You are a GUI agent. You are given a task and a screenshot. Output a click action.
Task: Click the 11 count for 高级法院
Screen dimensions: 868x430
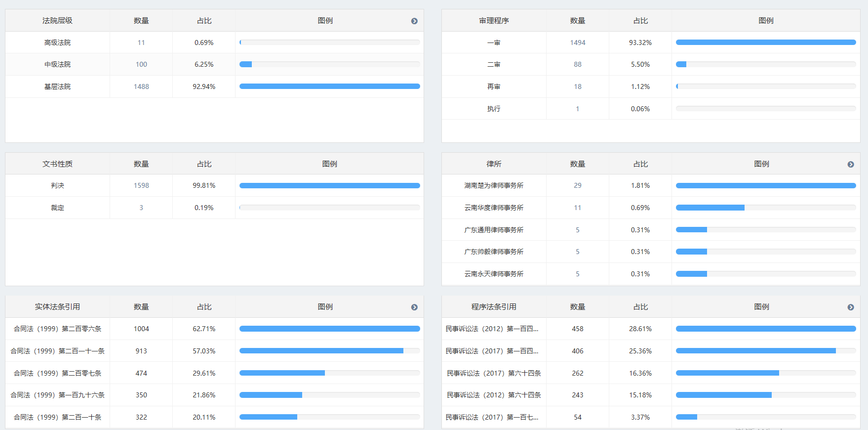141,43
